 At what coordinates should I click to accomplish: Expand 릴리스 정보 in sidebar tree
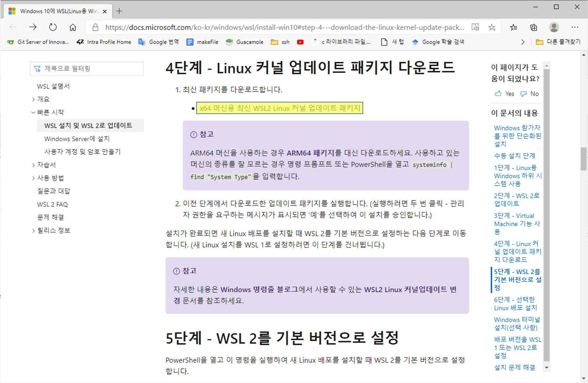(x=33, y=230)
